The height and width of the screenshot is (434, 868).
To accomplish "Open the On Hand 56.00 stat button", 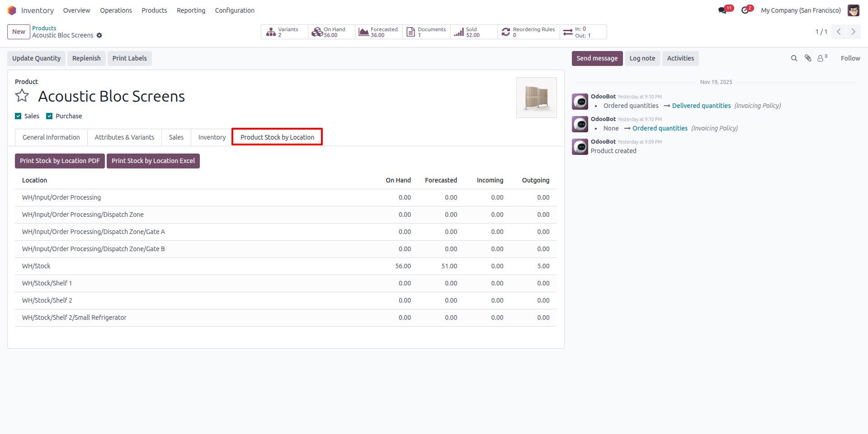I will pyautogui.click(x=331, y=32).
